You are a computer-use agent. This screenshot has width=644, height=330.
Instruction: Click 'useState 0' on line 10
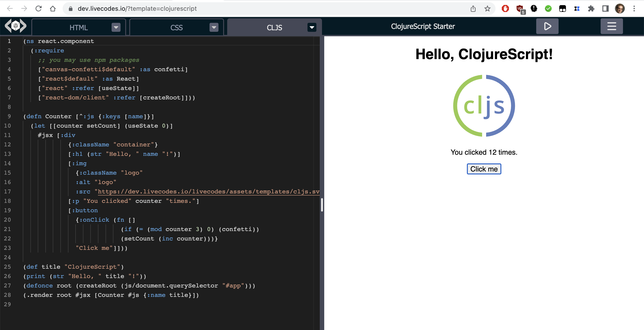click(x=146, y=126)
